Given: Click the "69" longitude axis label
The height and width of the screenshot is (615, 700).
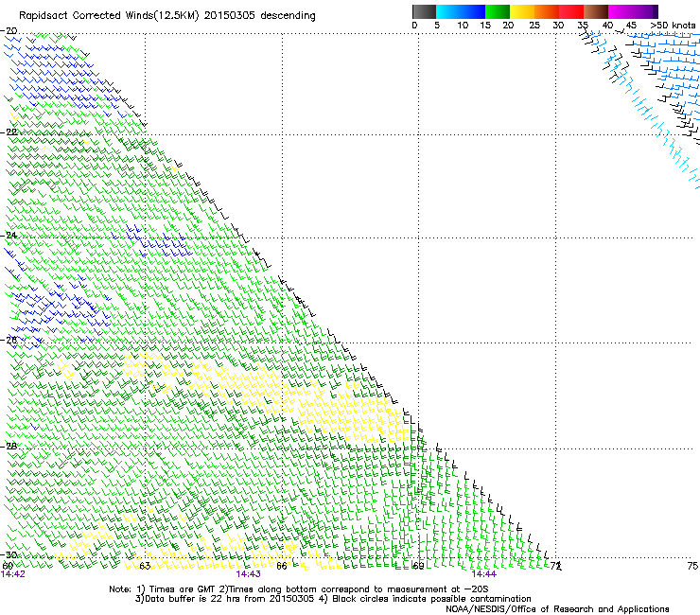Looking at the screenshot, I should (418, 566).
